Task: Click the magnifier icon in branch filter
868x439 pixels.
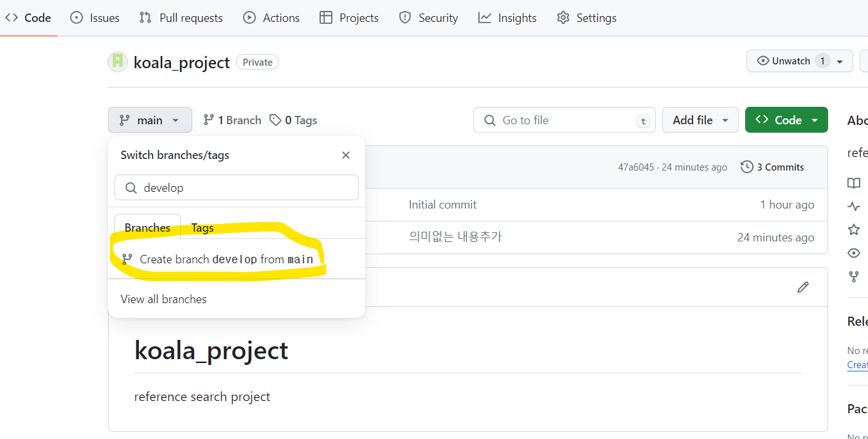Action: (x=131, y=188)
